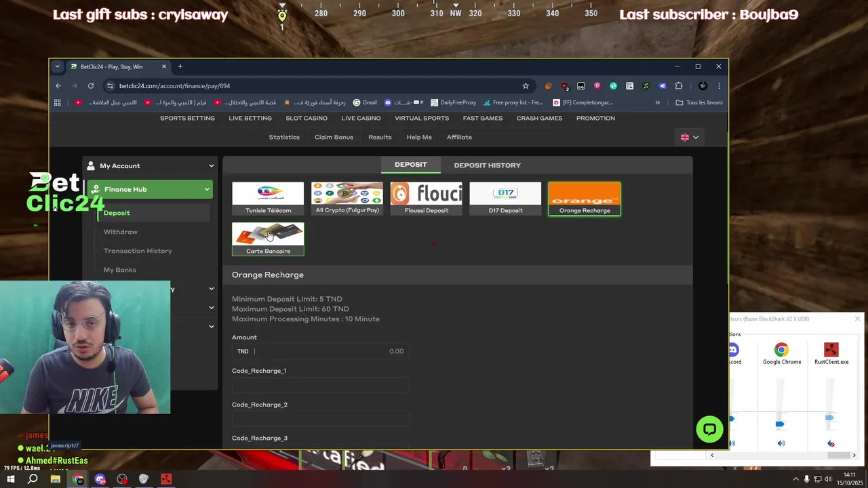Image resolution: width=868 pixels, height=488 pixels.
Task: Open Discord from the taskbar
Action: [100, 479]
